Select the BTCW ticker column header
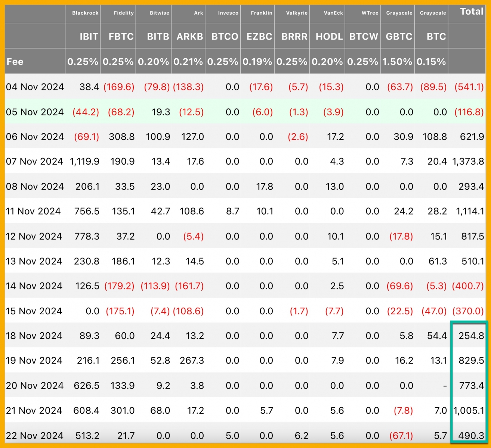Screen dimensions: 491x448 click(x=364, y=37)
